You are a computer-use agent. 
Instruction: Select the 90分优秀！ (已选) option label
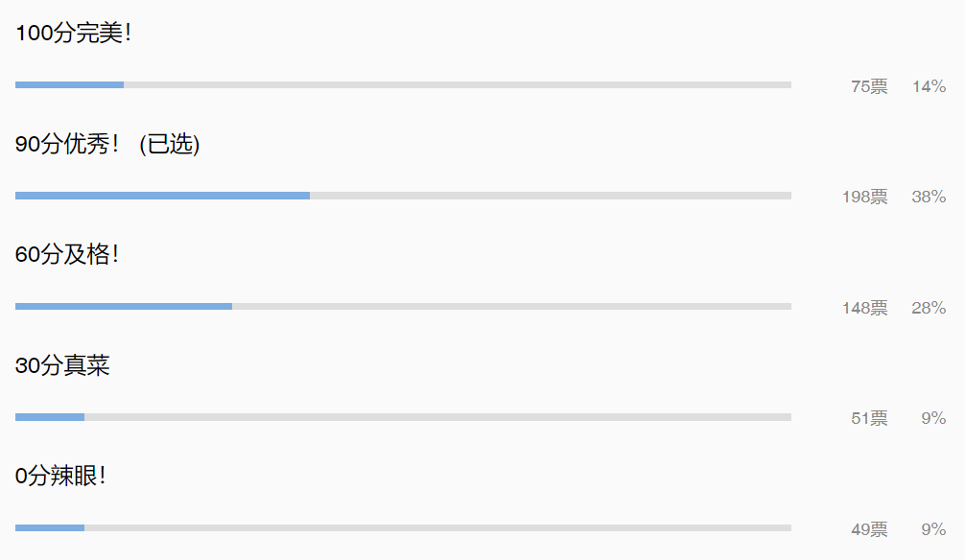click(107, 144)
